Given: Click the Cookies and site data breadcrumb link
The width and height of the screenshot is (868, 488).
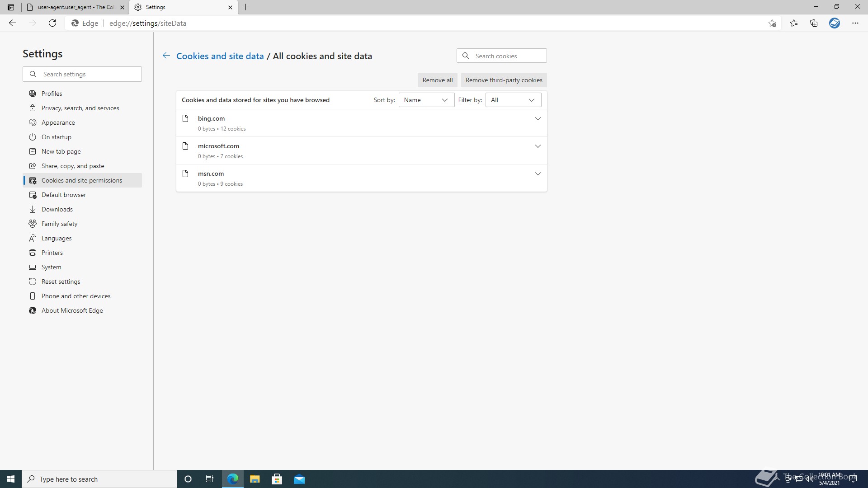Looking at the screenshot, I should click(220, 56).
